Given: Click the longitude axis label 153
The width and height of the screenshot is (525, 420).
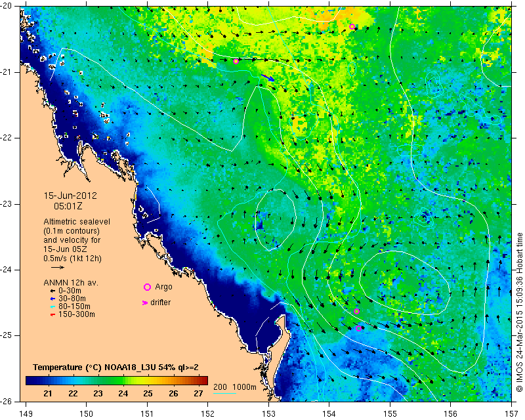Looking at the screenshot, I should click(x=269, y=414).
